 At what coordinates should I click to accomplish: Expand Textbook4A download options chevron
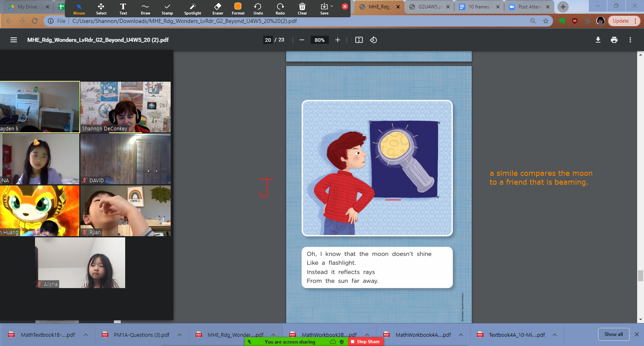click(555, 335)
